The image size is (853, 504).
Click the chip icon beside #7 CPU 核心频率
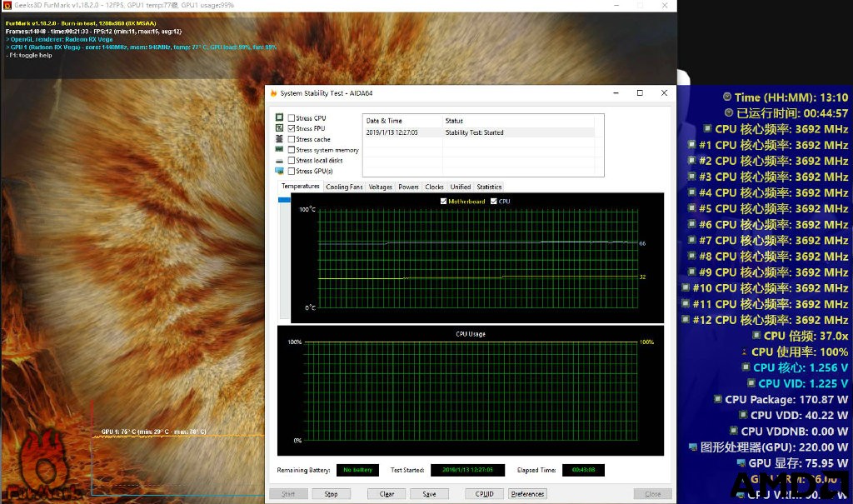tap(691, 239)
